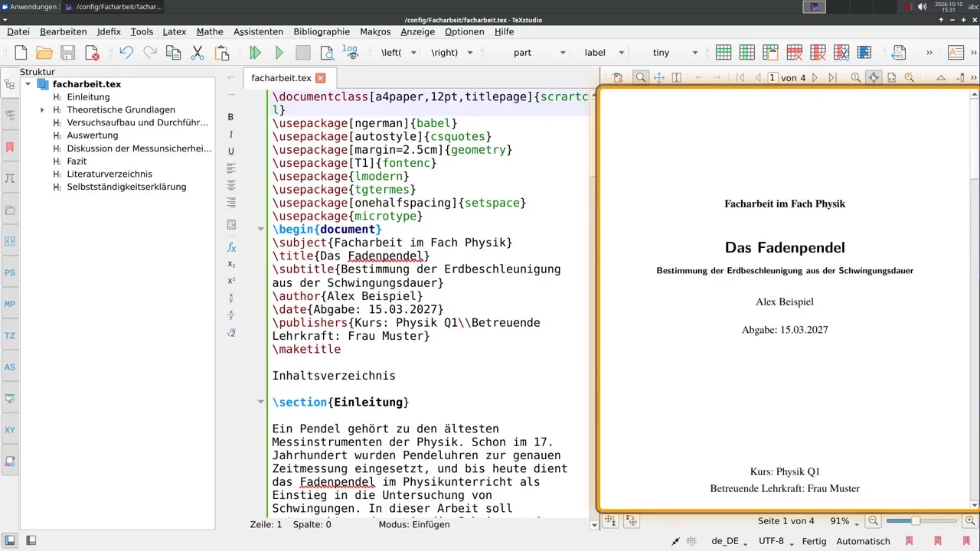Collapse the \begin{document} fold marker

pos(260,230)
